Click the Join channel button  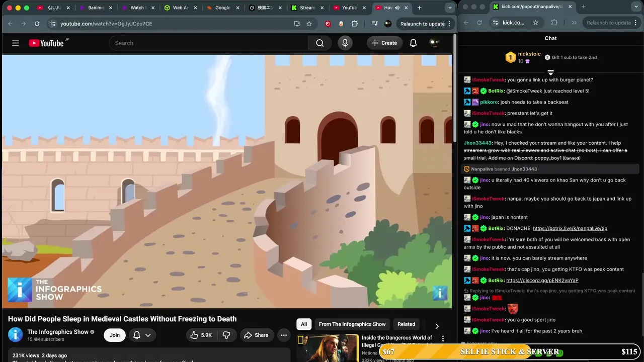tap(115, 335)
